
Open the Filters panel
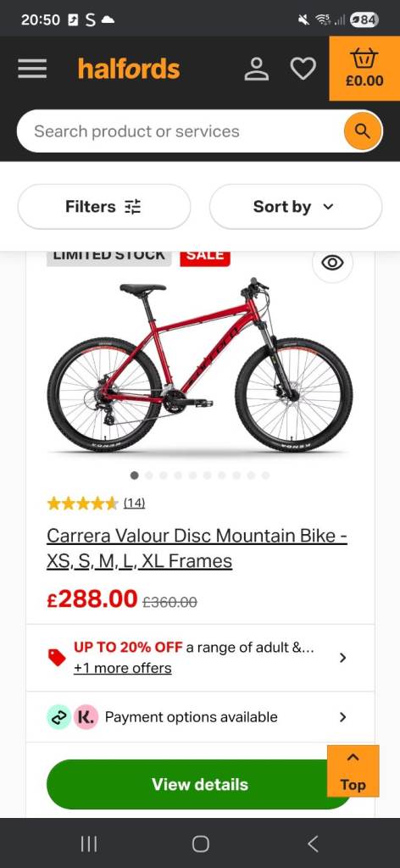click(104, 207)
